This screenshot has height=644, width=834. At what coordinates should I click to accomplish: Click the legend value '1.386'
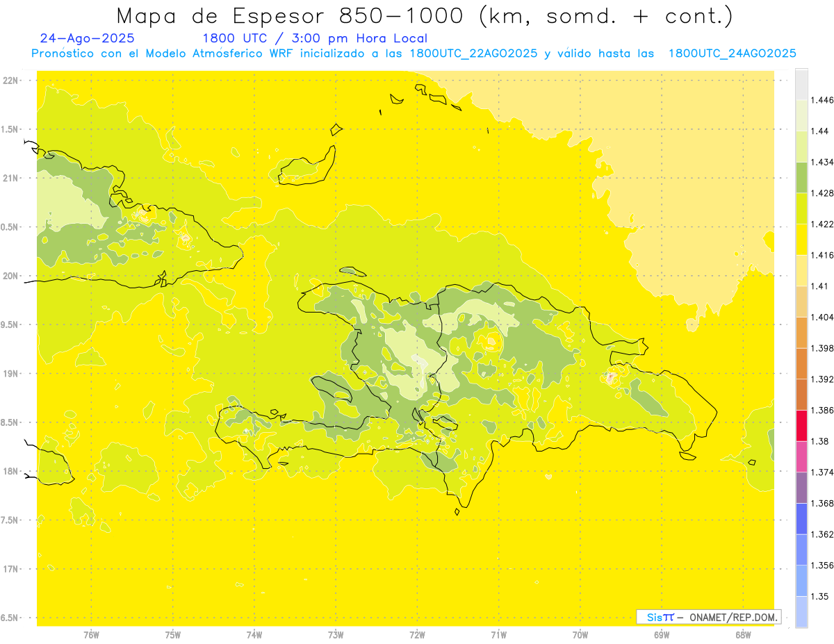point(821,410)
